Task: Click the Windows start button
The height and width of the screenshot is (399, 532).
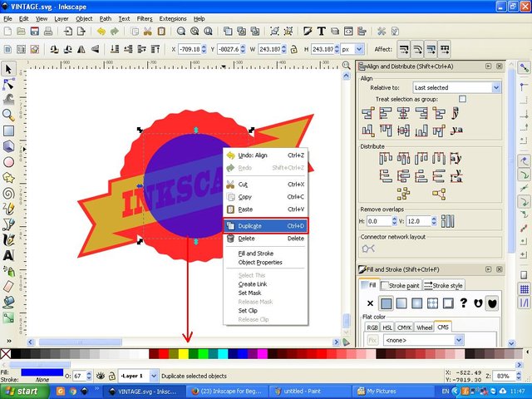Action: (x=24, y=392)
